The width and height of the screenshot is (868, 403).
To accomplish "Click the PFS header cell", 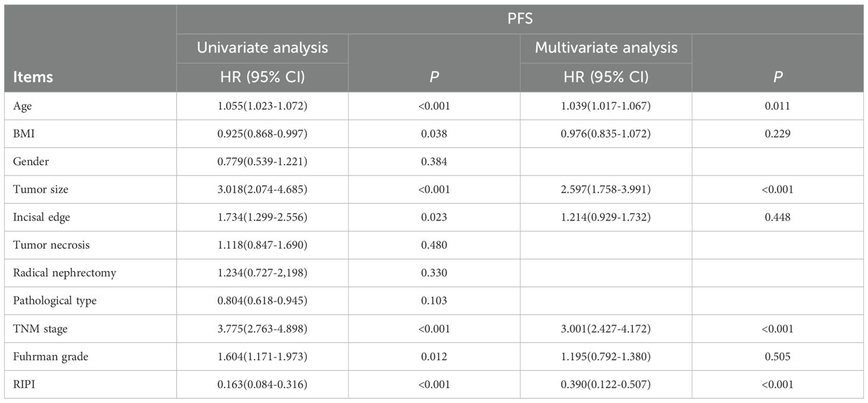I will [x=520, y=20].
